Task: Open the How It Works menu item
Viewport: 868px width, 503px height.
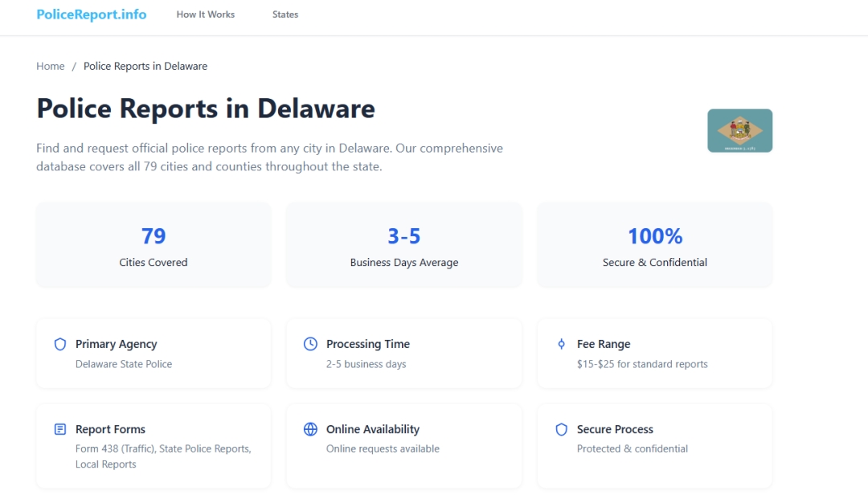Action: tap(206, 14)
